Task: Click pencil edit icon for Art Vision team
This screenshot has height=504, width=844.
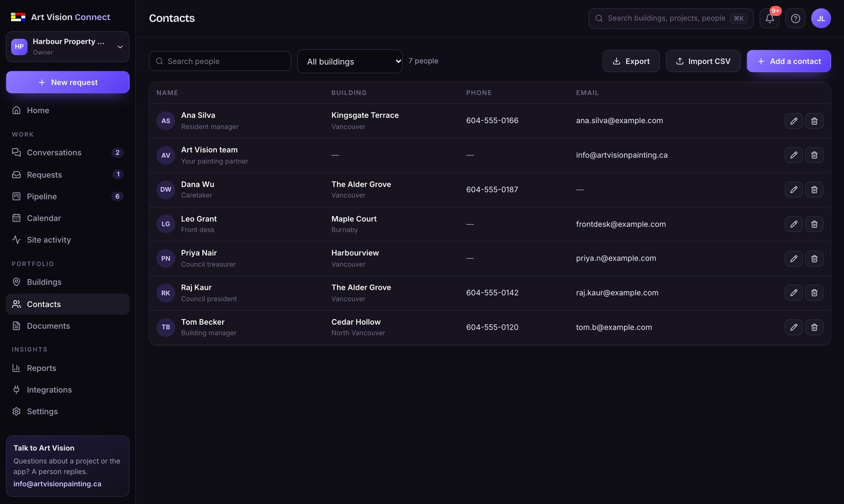Action: (x=793, y=155)
